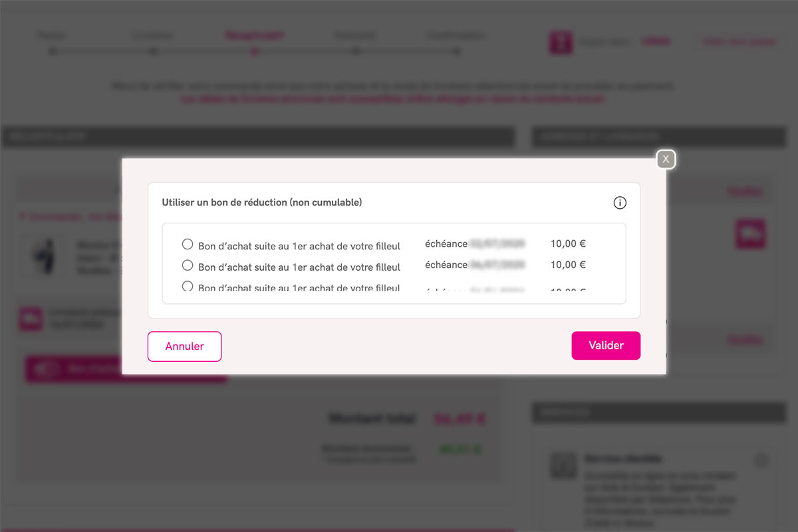The width and height of the screenshot is (798, 532).
Task: Click the megaphone icon on the pink banner
Action: click(x=47, y=369)
